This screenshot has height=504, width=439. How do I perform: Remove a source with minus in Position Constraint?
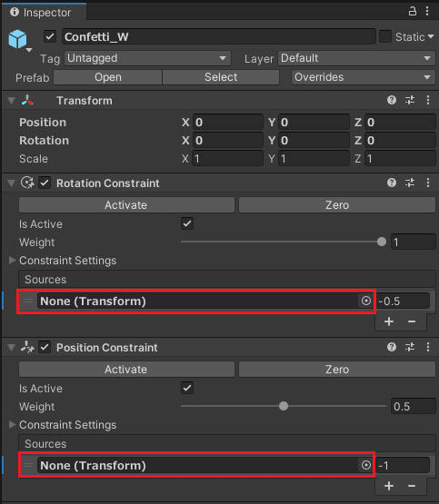tap(412, 486)
